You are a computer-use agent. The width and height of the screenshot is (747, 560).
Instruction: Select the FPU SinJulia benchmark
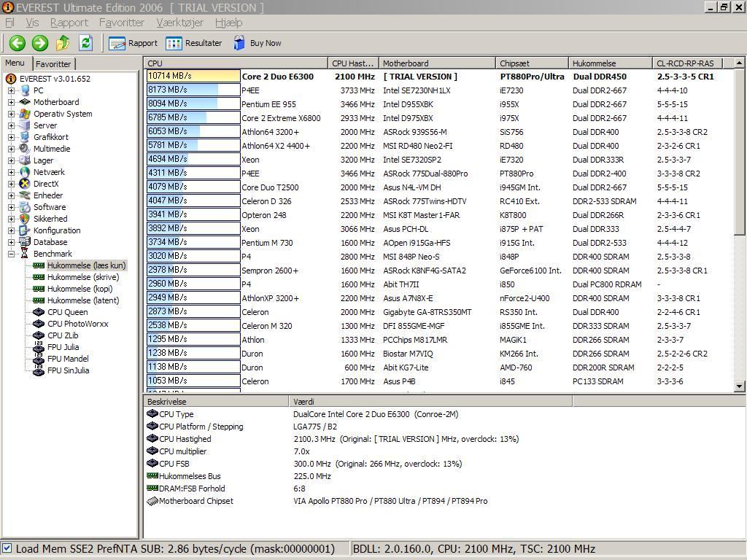pyautogui.click(x=68, y=370)
